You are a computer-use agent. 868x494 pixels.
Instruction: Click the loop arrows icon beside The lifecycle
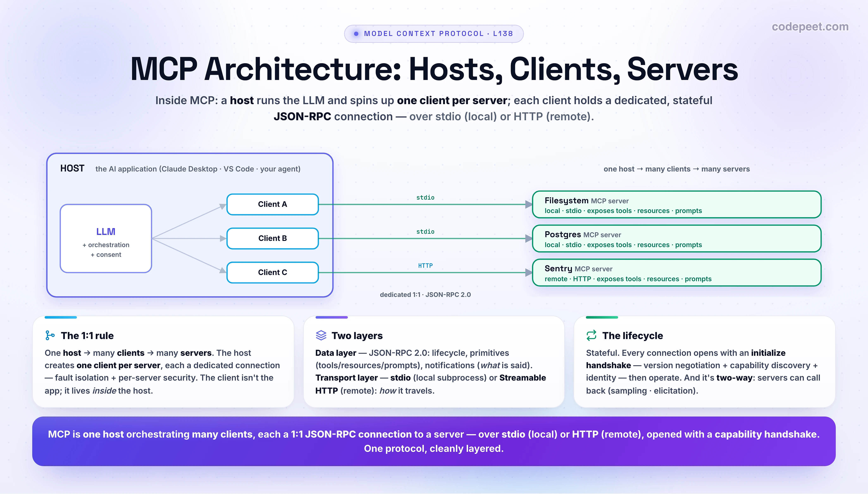(591, 335)
